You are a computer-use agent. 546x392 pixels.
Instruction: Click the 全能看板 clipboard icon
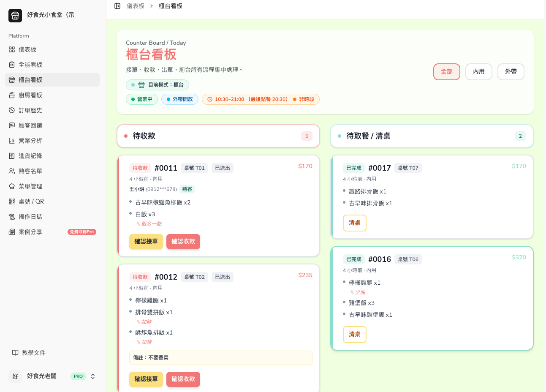click(12, 65)
